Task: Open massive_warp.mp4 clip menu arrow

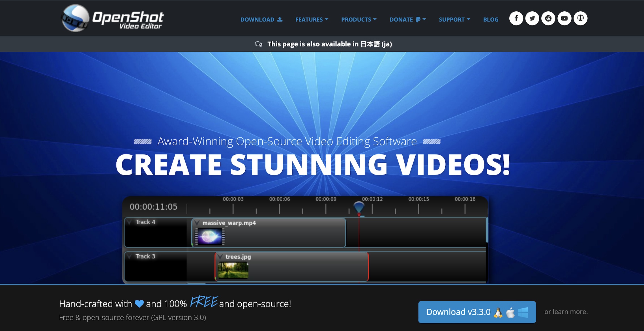Action: [197, 223]
